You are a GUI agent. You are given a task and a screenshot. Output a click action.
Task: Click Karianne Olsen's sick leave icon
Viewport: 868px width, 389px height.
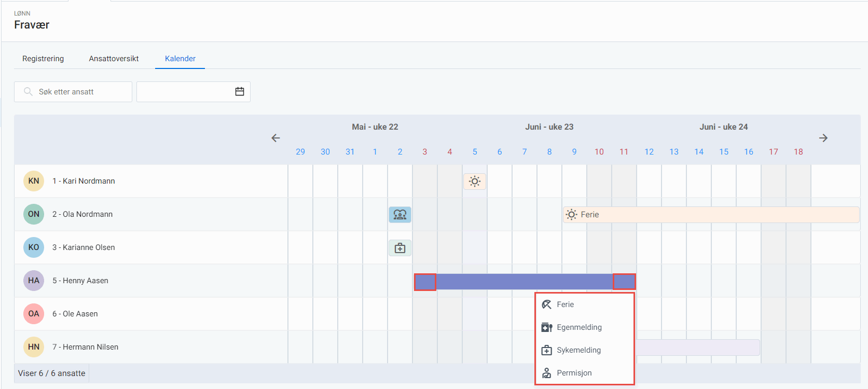(400, 248)
